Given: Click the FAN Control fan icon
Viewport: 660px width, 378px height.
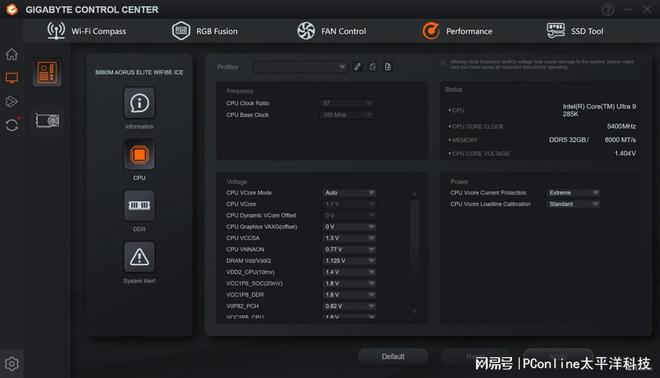Looking at the screenshot, I should (x=306, y=31).
